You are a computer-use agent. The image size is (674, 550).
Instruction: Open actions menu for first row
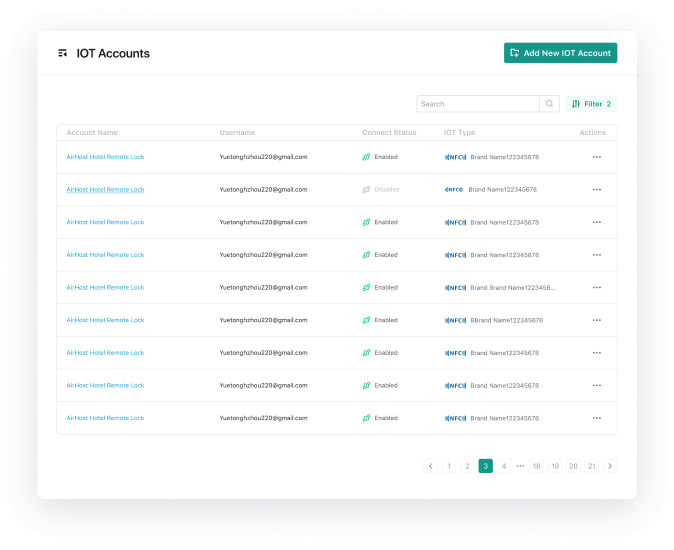point(597,157)
